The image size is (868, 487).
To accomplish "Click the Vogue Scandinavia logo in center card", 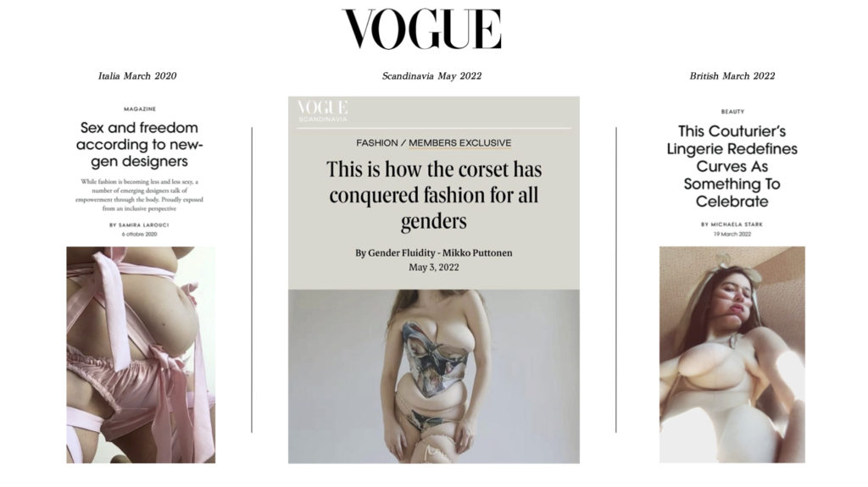I will click(x=323, y=111).
